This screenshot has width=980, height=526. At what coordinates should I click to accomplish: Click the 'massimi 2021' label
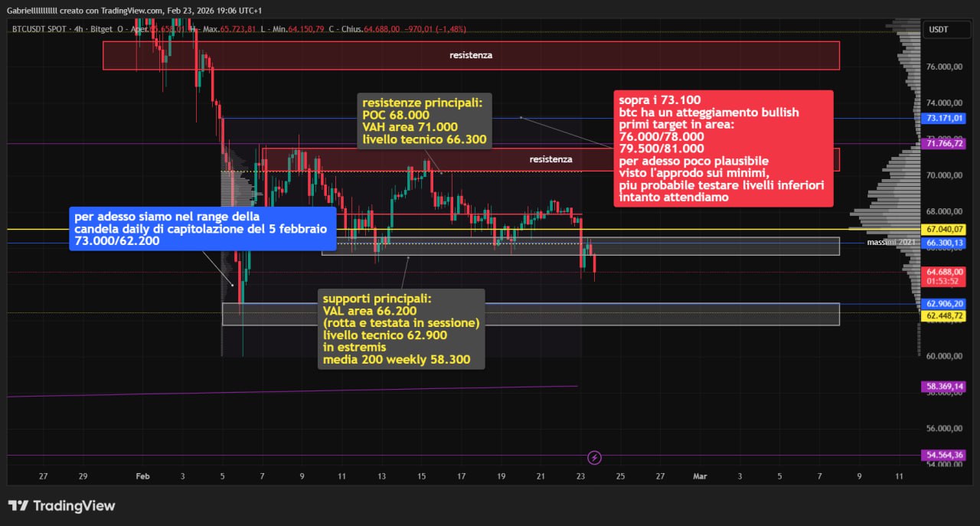[x=891, y=242]
